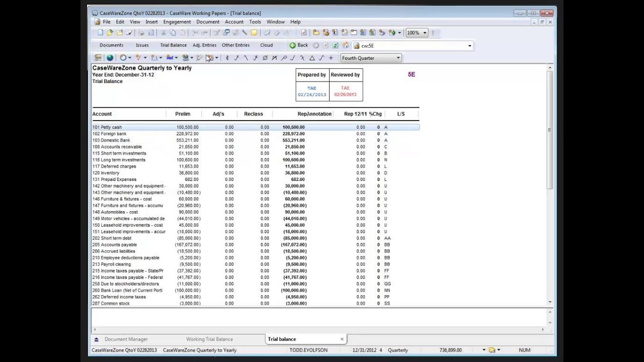Screen dimensions: 644x362
Task: Open the zoom 100% dropdown
Action: [425, 33]
